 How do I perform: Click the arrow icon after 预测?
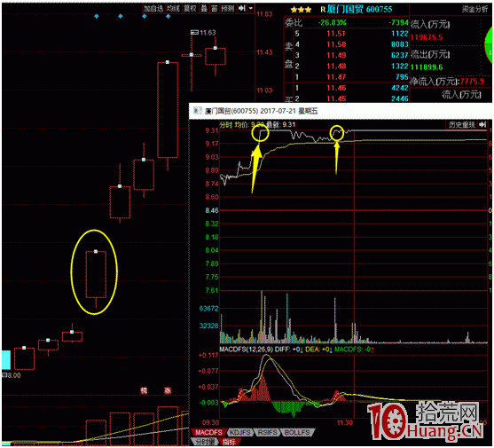[241, 9]
